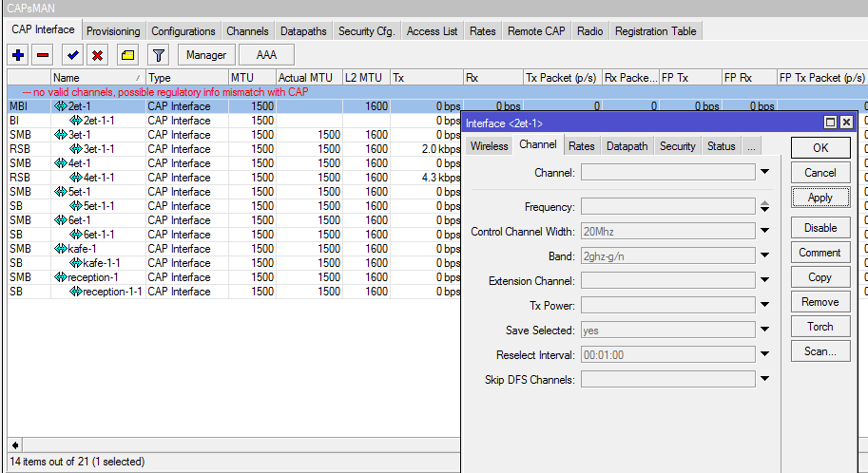Sort table by MTU column header

pos(252,78)
